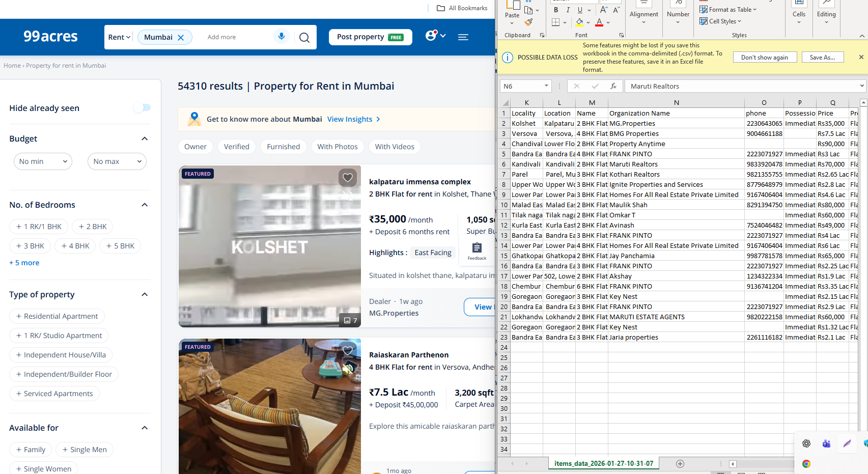Toggle the Hide already seen switch
This screenshot has height=474, width=868.
(142, 107)
